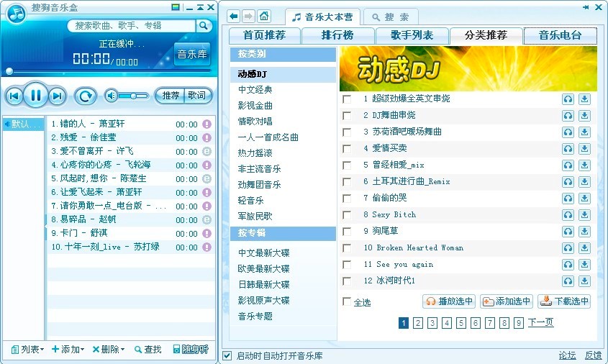
Task: Click 下载选中 download selected button
Action: [564, 301]
